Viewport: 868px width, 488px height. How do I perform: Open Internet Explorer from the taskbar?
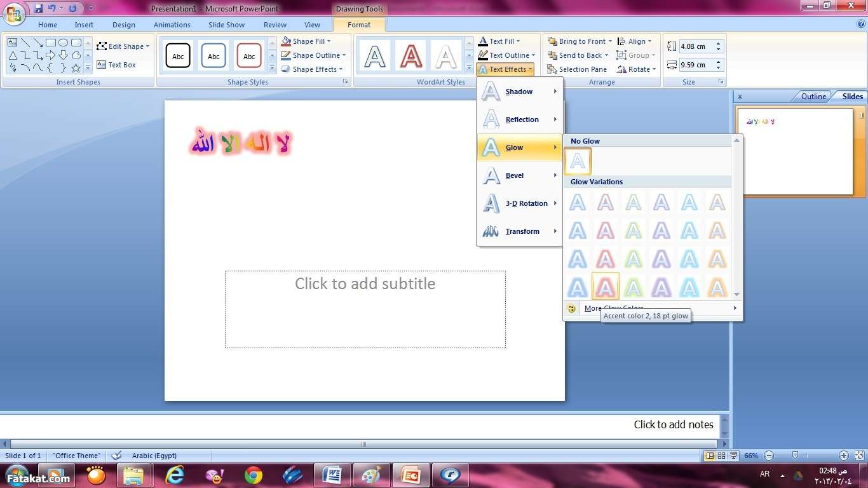174,475
